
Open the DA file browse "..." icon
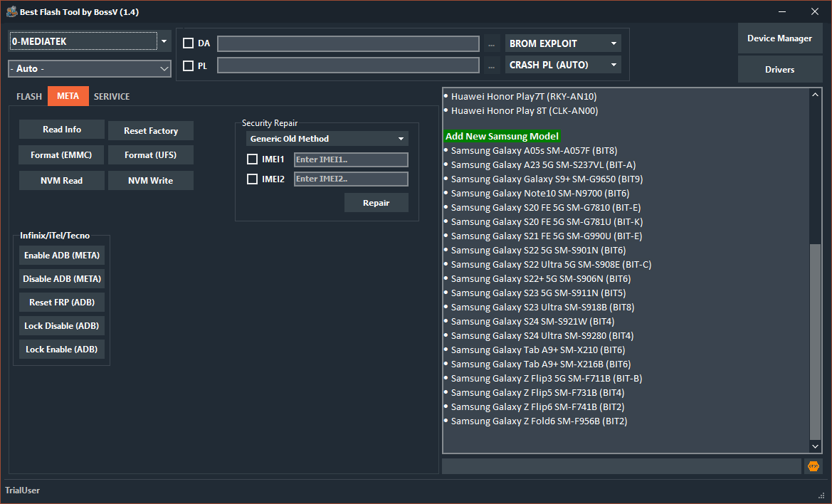491,43
